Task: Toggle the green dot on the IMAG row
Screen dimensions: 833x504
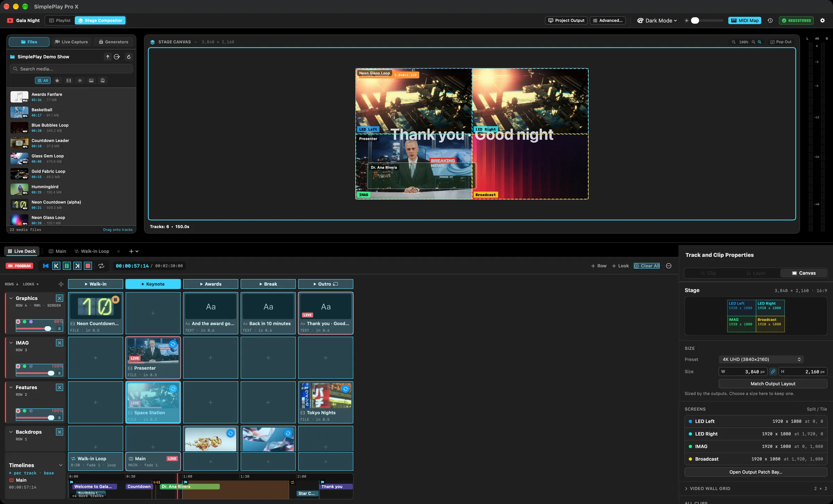Action: click(25, 366)
